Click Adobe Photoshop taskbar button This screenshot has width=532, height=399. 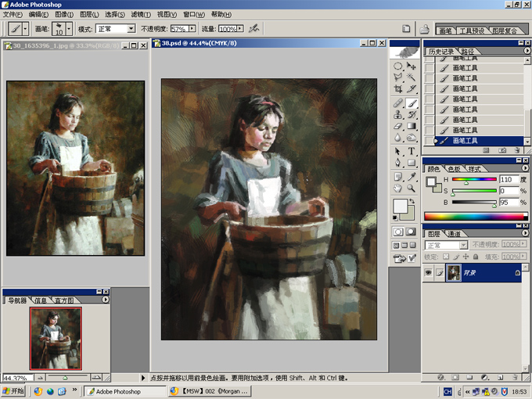[x=125, y=391]
